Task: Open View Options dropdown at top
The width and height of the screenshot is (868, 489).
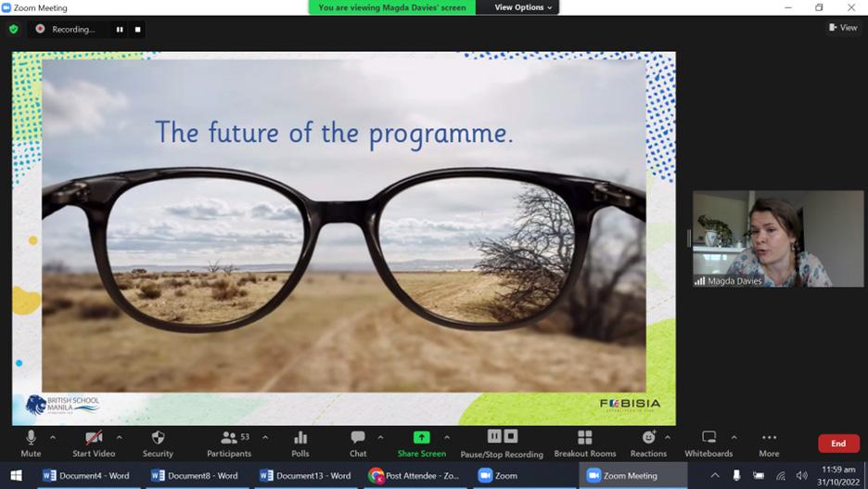Action: [x=523, y=7]
